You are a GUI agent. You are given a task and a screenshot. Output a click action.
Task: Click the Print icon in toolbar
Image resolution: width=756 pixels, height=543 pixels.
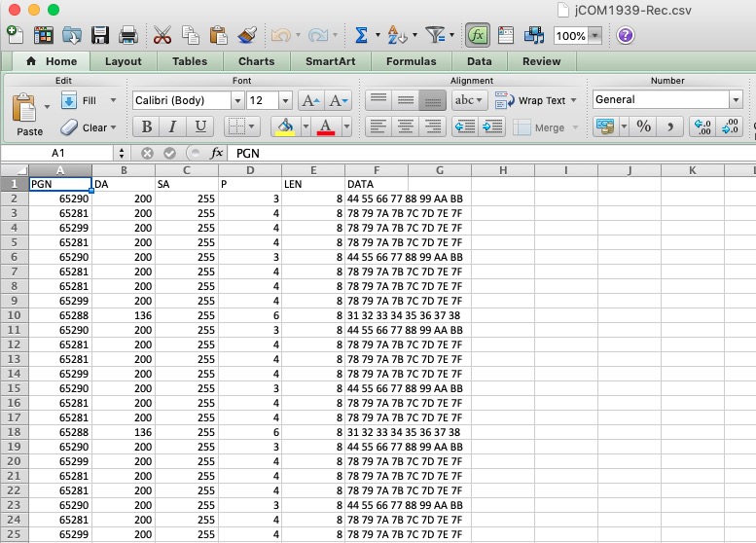pos(127,36)
